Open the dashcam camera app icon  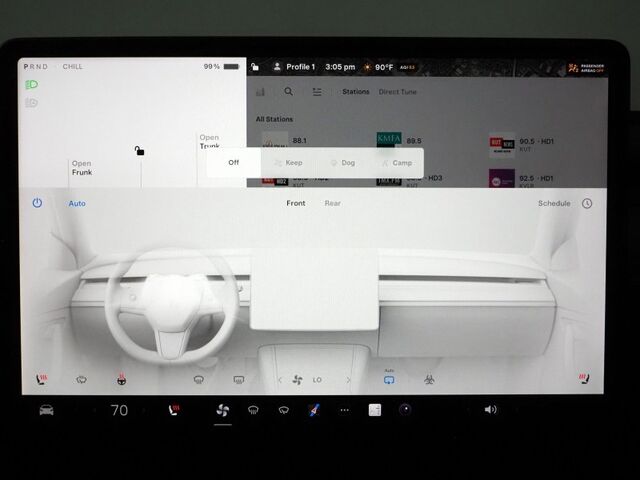coord(405,409)
